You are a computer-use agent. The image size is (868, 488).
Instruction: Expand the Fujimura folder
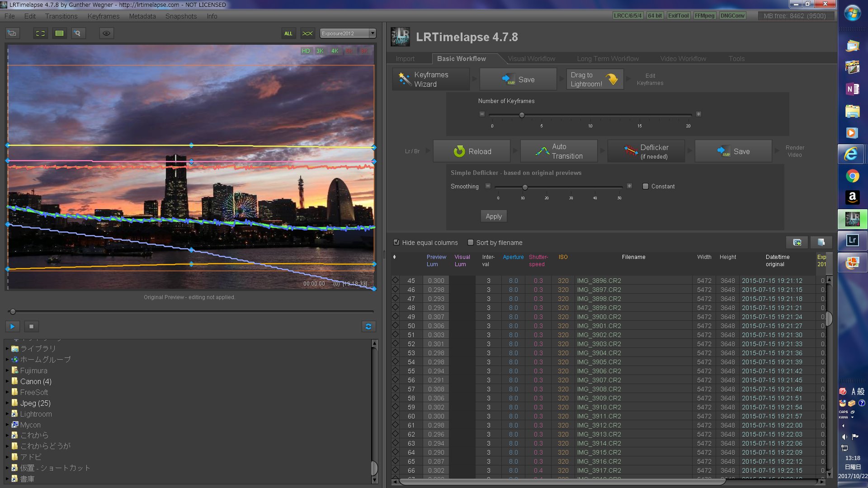[7, 371]
